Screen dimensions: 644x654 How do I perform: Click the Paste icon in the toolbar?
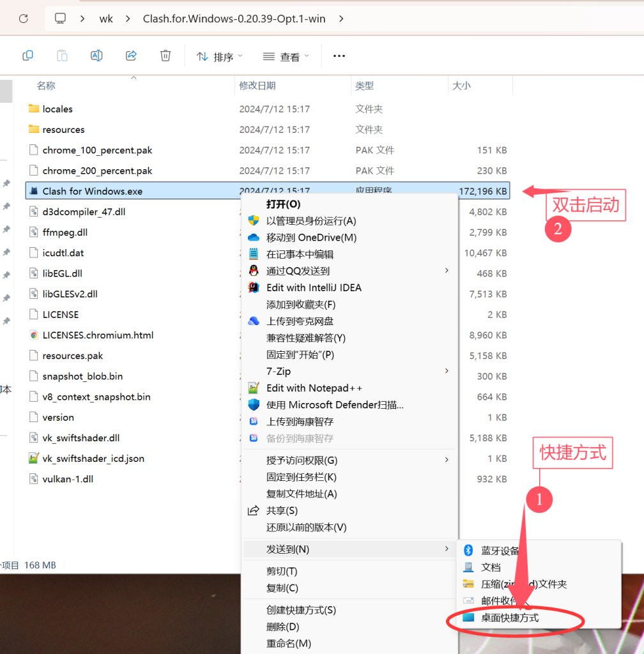[62, 56]
